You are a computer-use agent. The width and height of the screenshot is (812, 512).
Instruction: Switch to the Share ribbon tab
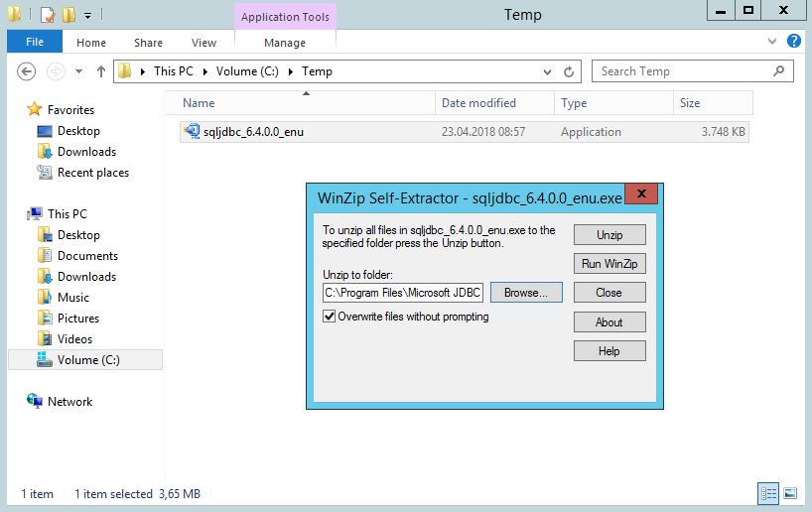(148, 43)
